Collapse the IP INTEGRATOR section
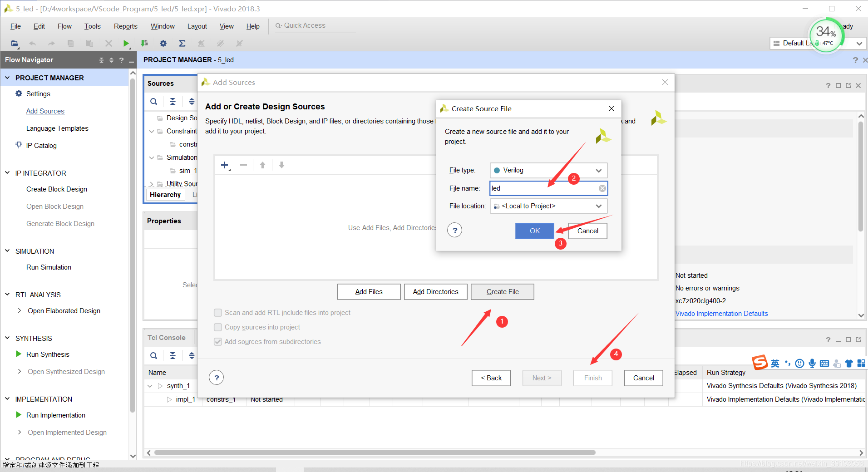The width and height of the screenshot is (868, 472). pos(7,173)
